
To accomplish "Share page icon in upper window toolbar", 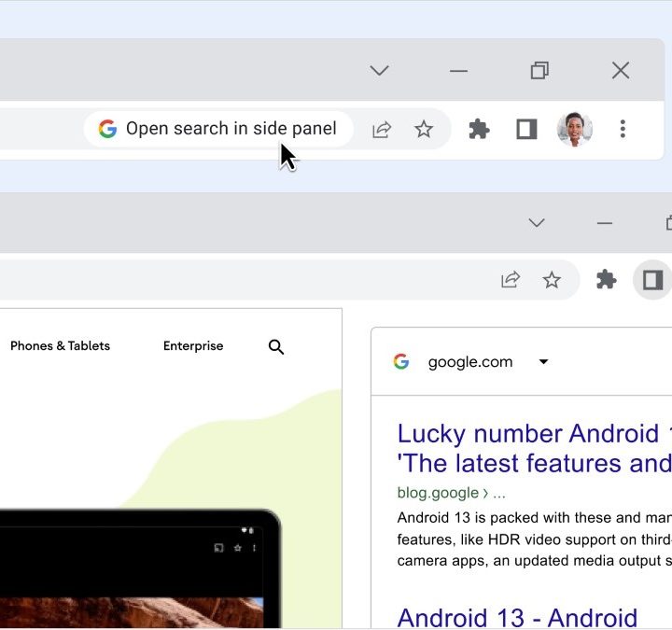I will point(382,130).
